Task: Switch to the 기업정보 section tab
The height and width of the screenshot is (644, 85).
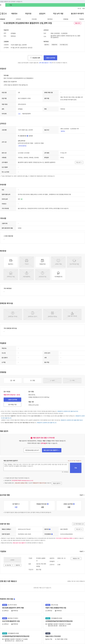Action: coord(81,19)
